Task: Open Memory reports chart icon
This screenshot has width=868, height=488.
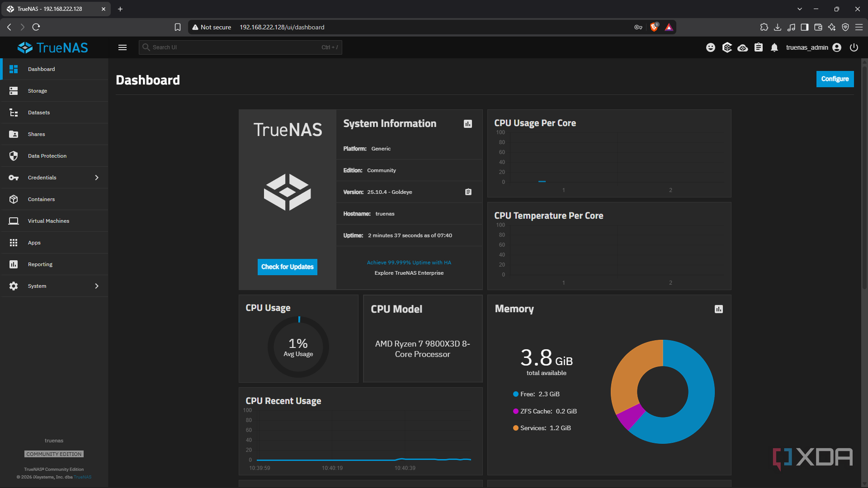Action: point(719,309)
